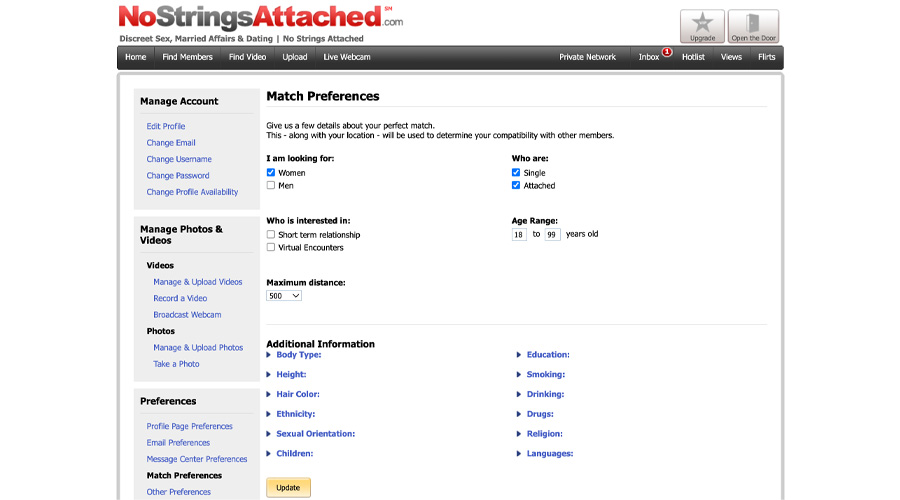Open the Maximum distance dropdown
The image size is (900, 500).
[284, 296]
